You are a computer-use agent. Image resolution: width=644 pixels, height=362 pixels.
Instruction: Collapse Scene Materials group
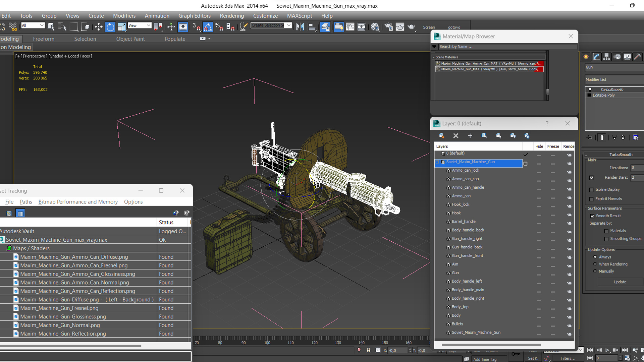434,57
